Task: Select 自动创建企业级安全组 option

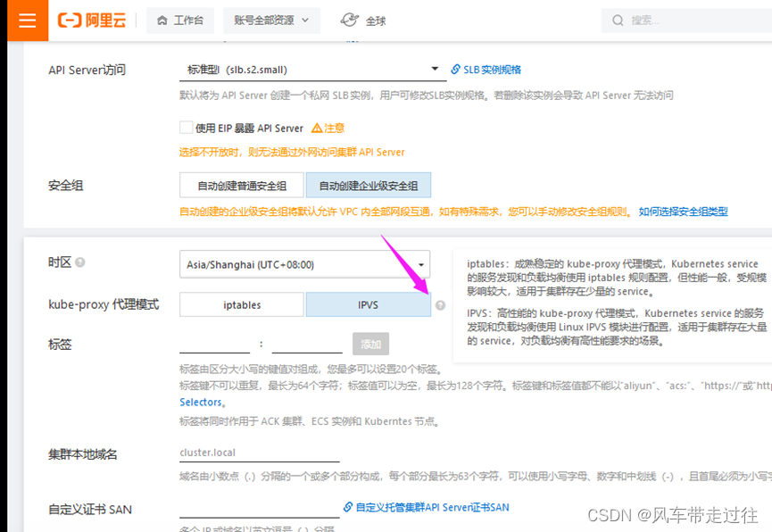Action: pos(369,186)
